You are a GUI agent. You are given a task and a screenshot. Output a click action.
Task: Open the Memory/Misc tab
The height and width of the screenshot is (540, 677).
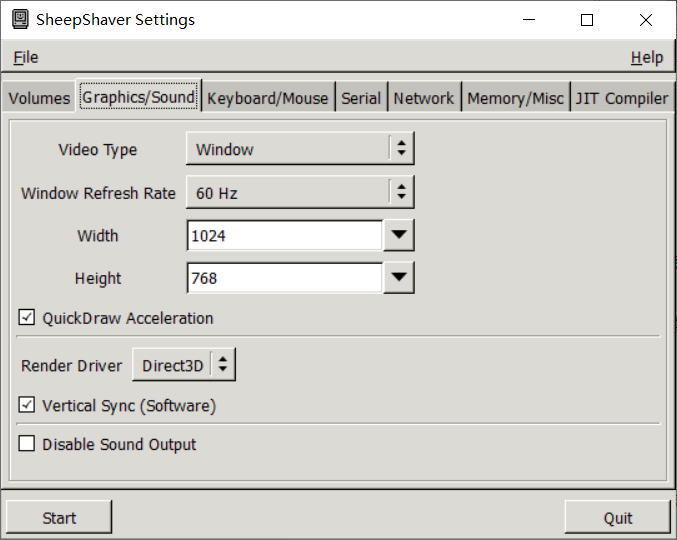(515, 98)
